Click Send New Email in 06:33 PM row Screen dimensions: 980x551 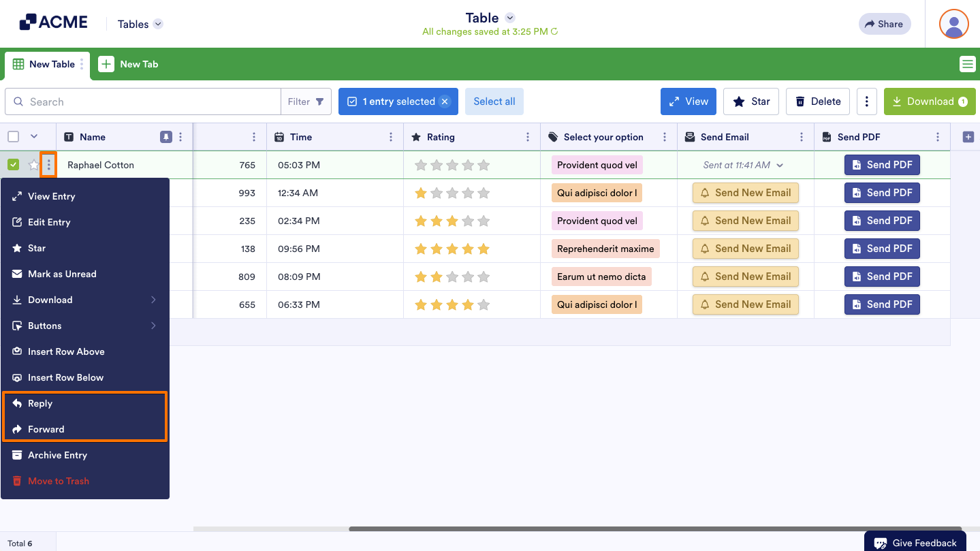[x=746, y=304]
